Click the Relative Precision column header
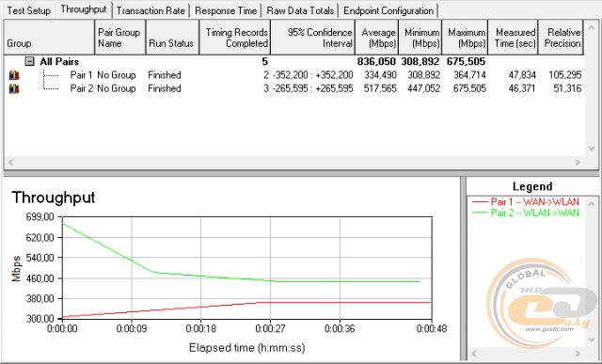Viewport: 602px width, 364px height. [x=561, y=38]
